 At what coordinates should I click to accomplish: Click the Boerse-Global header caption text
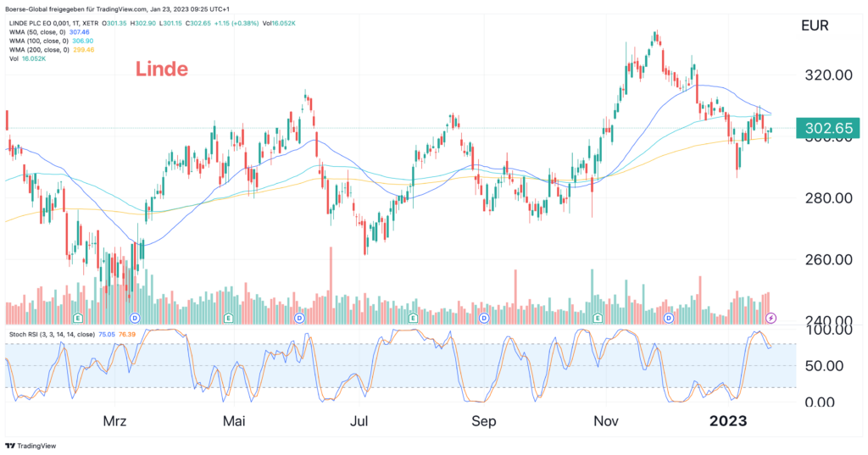click(117, 9)
